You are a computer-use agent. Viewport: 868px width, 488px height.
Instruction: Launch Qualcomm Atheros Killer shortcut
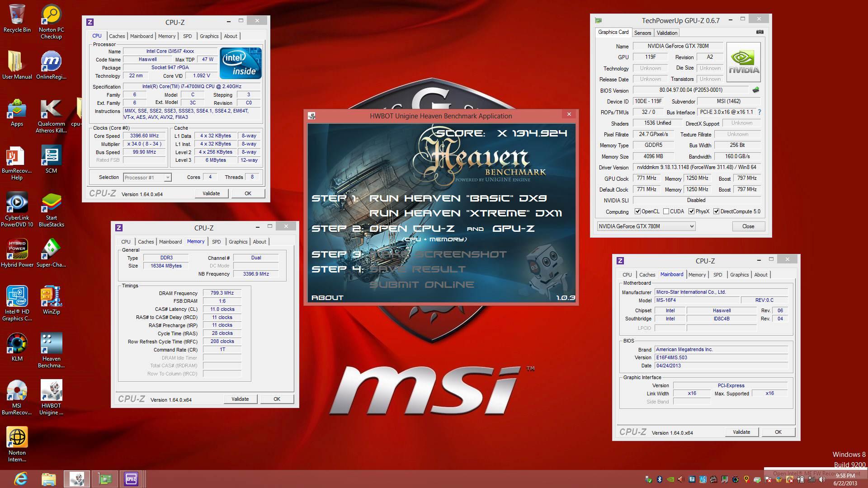[x=51, y=116]
